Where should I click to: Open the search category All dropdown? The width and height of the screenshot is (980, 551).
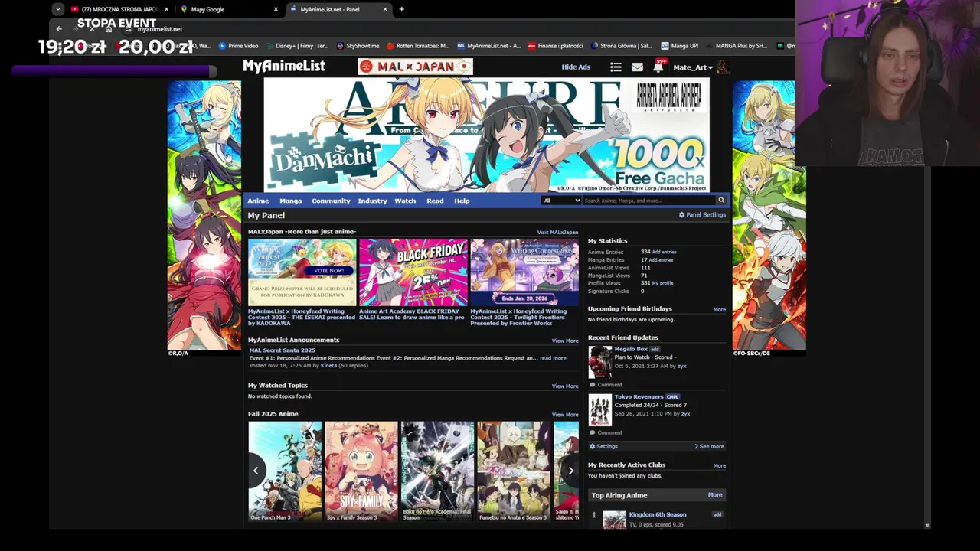click(560, 201)
